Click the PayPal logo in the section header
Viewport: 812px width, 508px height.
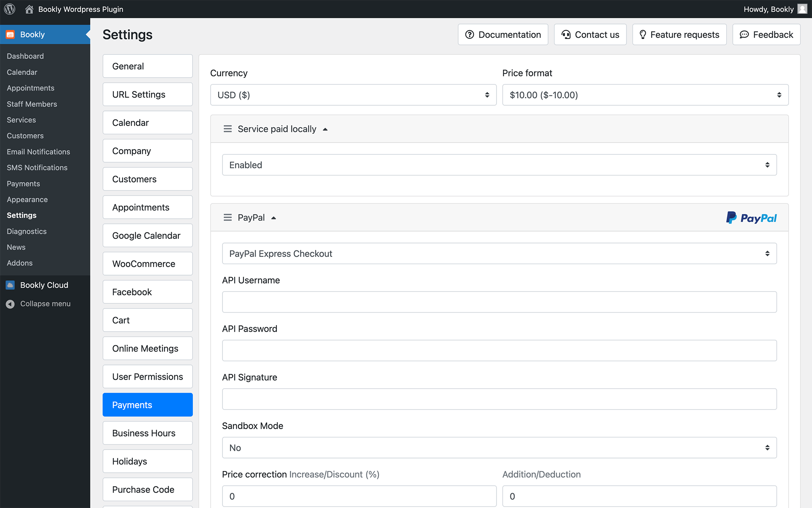[752, 218]
